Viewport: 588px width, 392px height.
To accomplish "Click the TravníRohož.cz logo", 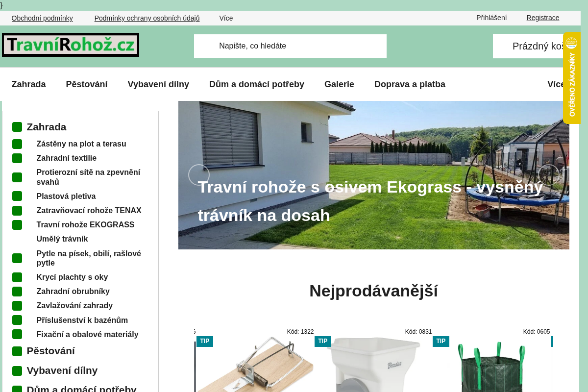I will [71, 45].
